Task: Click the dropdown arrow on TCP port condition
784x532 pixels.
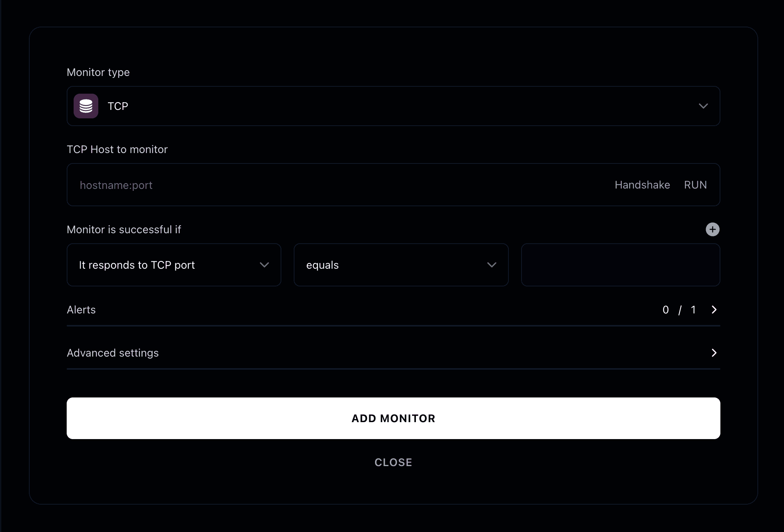Action: click(x=264, y=265)
